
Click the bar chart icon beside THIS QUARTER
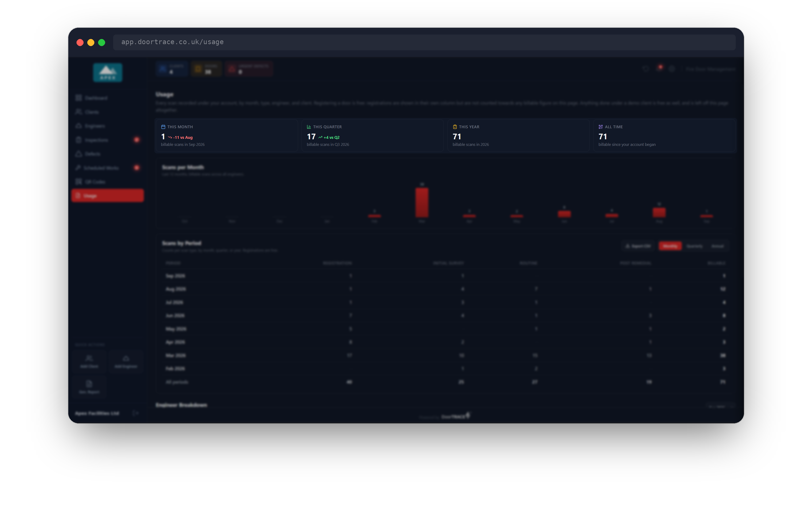309,127
